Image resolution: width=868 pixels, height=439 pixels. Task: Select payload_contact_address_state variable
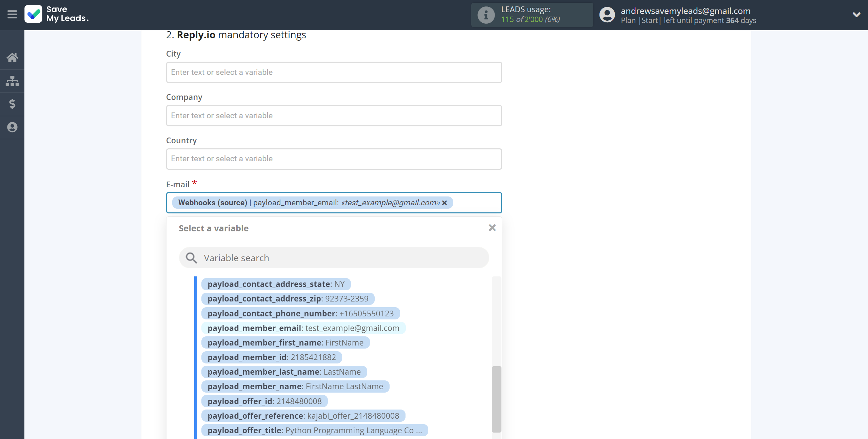pyautogui.click(x=276, y=284)
